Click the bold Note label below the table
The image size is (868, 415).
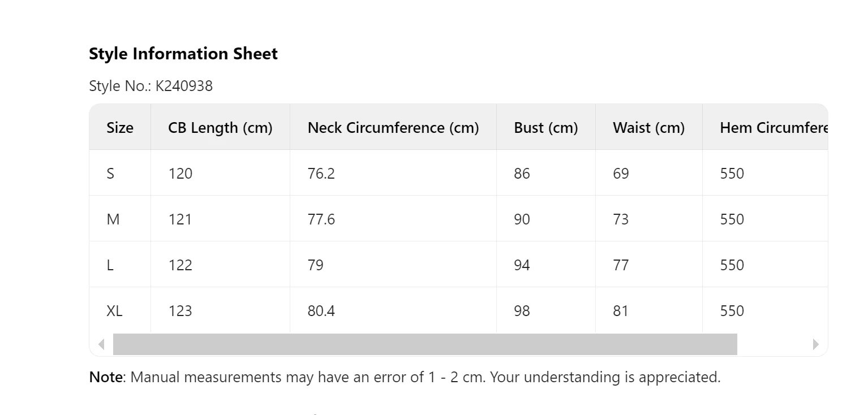pos(105,377)
